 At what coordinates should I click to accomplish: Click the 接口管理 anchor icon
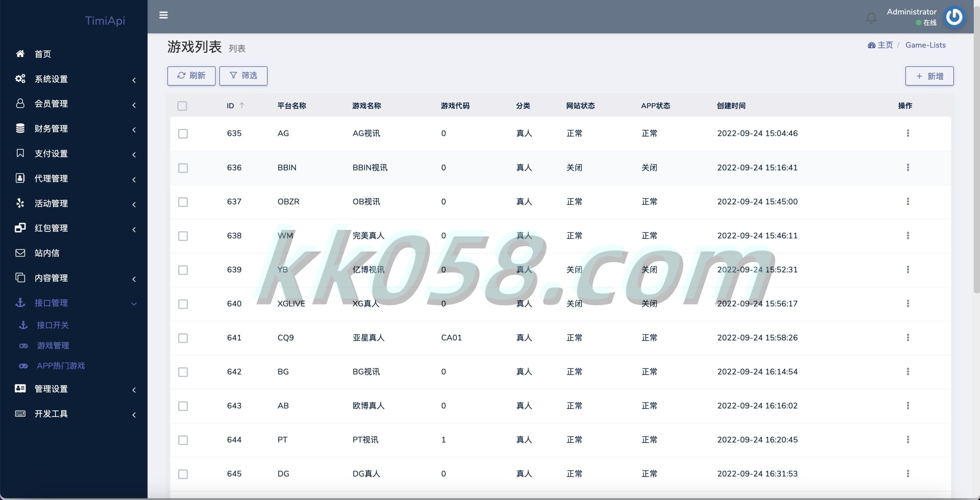[20, 303]
